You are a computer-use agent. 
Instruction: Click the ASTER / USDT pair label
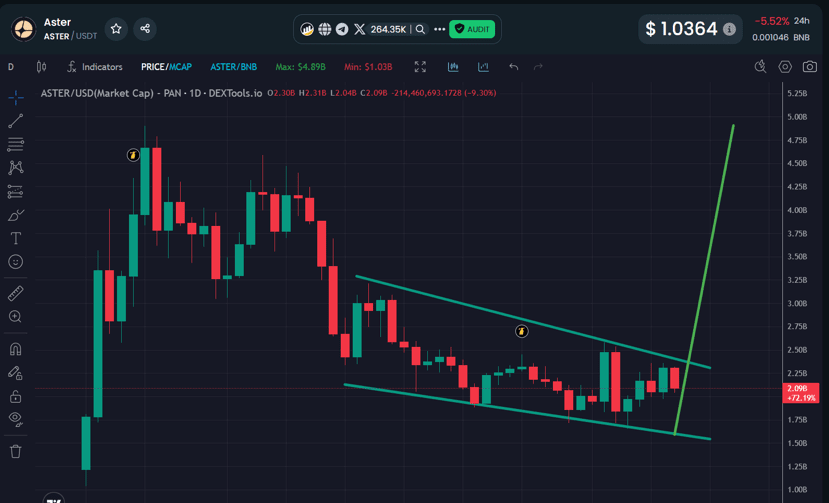70,36
